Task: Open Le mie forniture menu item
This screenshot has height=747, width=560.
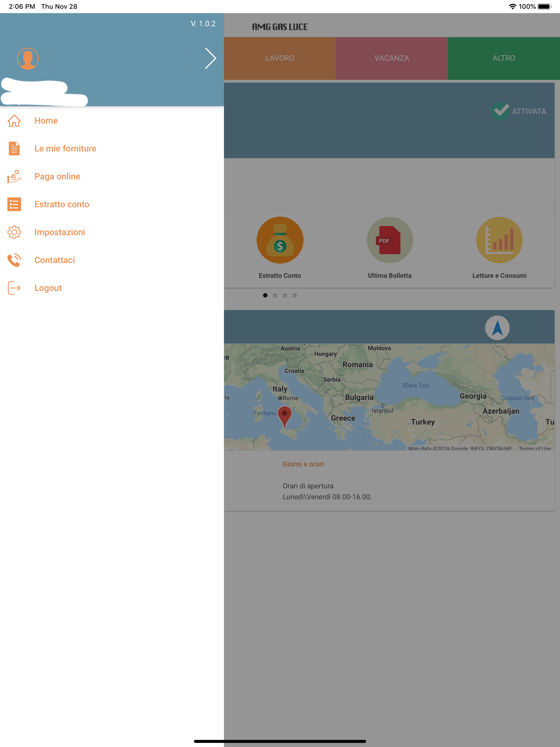Action: [x=65, y=148]
